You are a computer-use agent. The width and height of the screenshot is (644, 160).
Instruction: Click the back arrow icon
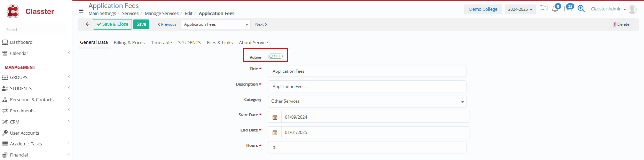click(87, 24)
